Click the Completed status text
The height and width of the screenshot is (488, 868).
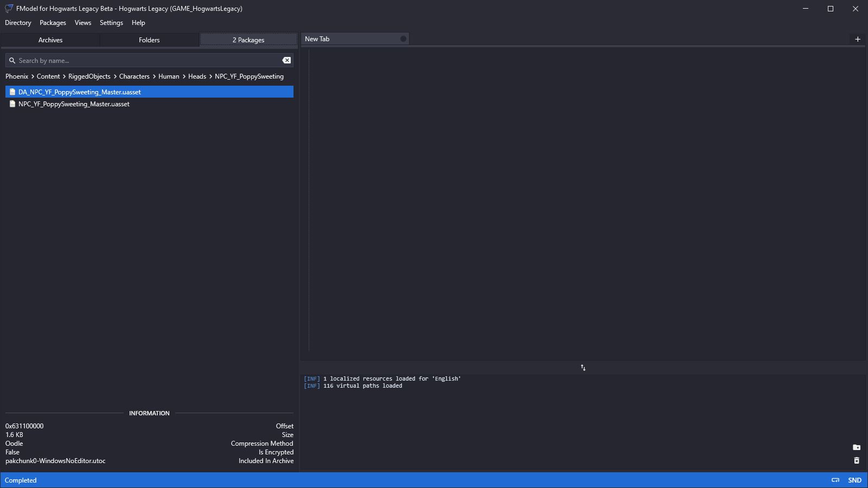(21, 480)
